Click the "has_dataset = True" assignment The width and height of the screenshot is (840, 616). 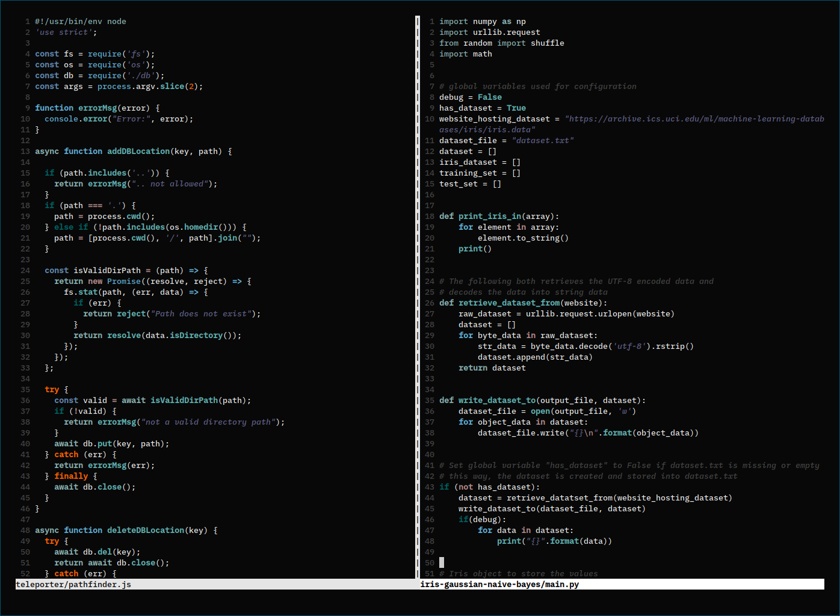tap(483, 108)
